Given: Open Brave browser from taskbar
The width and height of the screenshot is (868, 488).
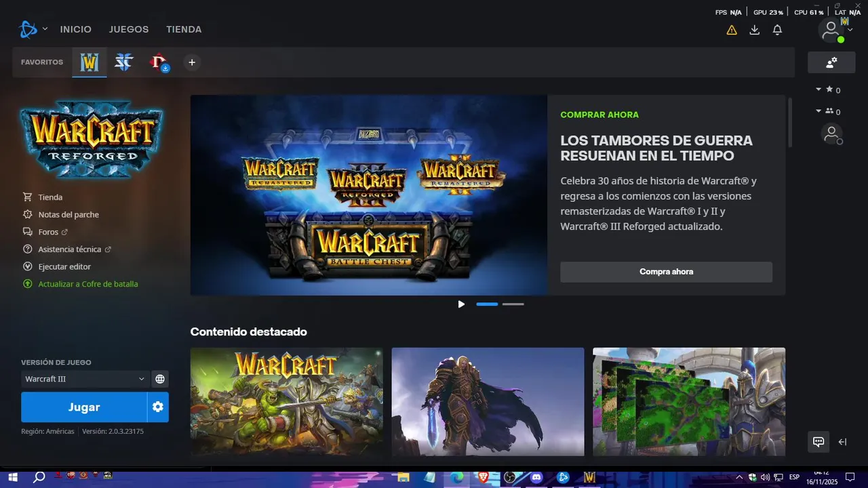Looking at the screenshot, I should (483, 478).
